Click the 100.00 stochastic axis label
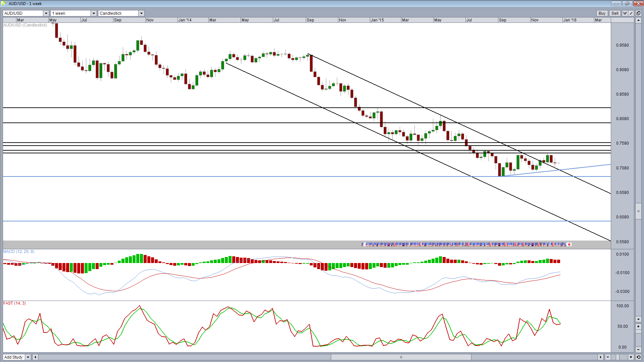The height and width of the screenshot is (362, 644). point(623,306)
